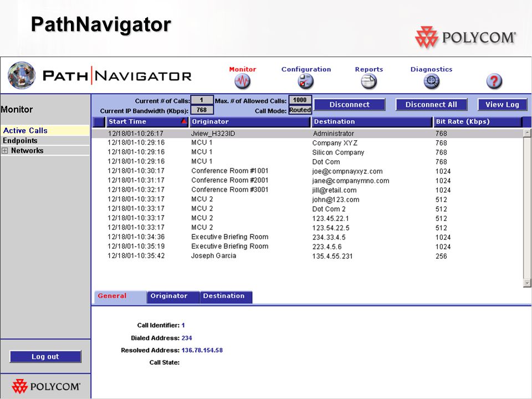Click the Disconnect button
Screen dimensions: 532x399
point(350,105)
